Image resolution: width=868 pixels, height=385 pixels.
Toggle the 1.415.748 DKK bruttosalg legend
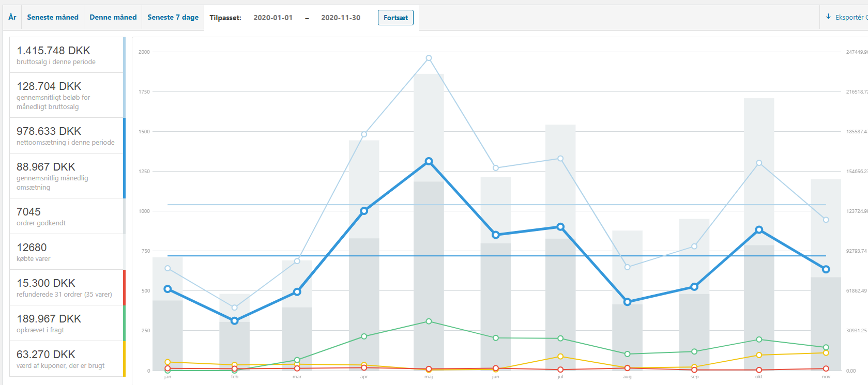coord(67,55)
